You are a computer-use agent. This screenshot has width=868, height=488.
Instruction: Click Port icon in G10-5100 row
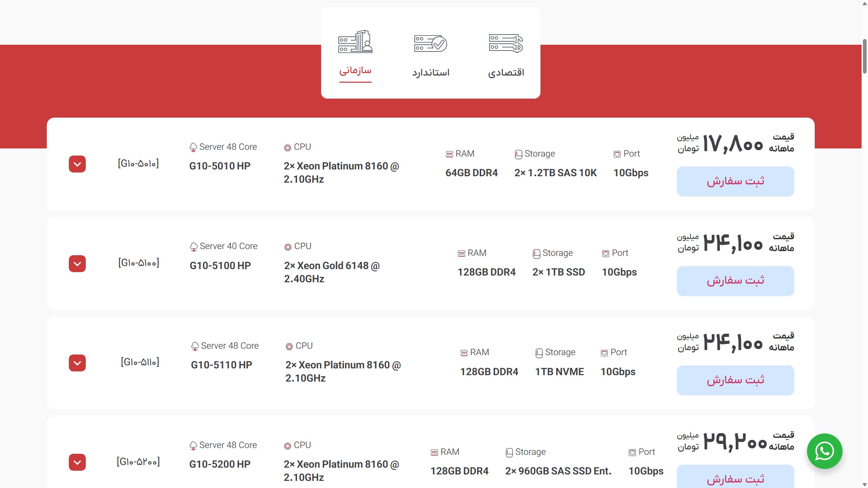pos(606,254)
